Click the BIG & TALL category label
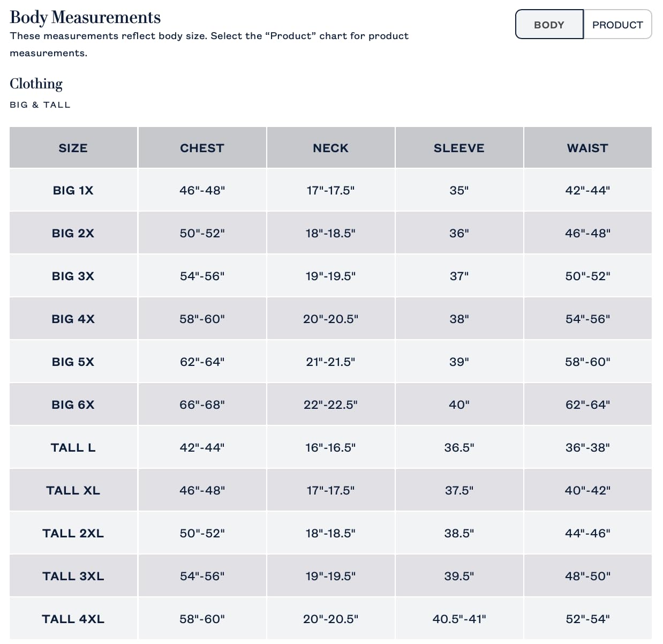This screenshot has height=644, width=663. tap(40, 105)
